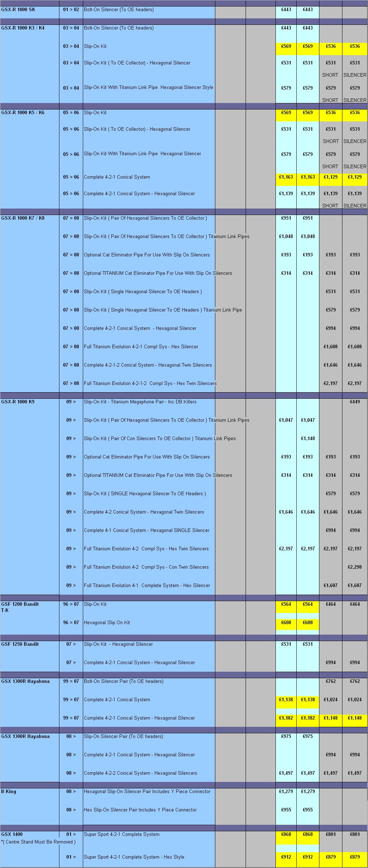The image size is (368, 868).
Task: Select the GSX-R 1000 SK model cell
Action: coord(30,12)
